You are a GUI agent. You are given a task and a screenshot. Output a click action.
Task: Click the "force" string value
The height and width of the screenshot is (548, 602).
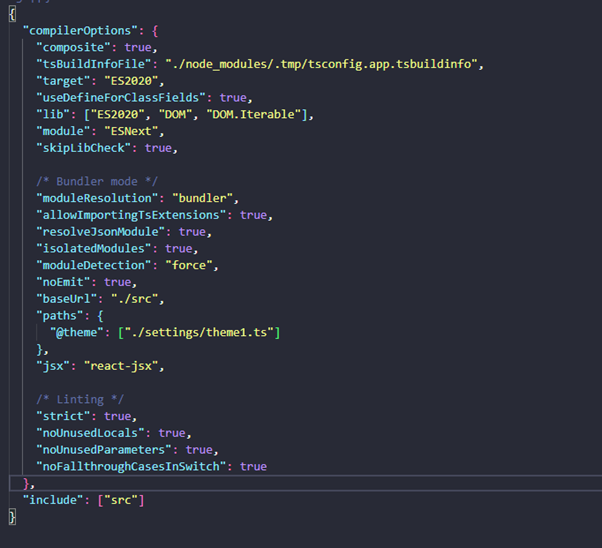(189, 265)
